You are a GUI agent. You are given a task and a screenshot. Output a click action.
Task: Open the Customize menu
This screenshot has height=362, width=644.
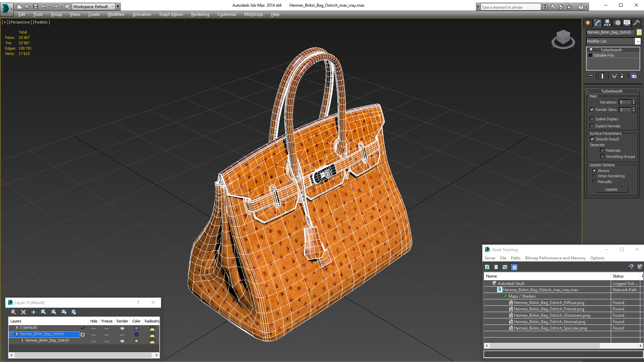point(227,14)
